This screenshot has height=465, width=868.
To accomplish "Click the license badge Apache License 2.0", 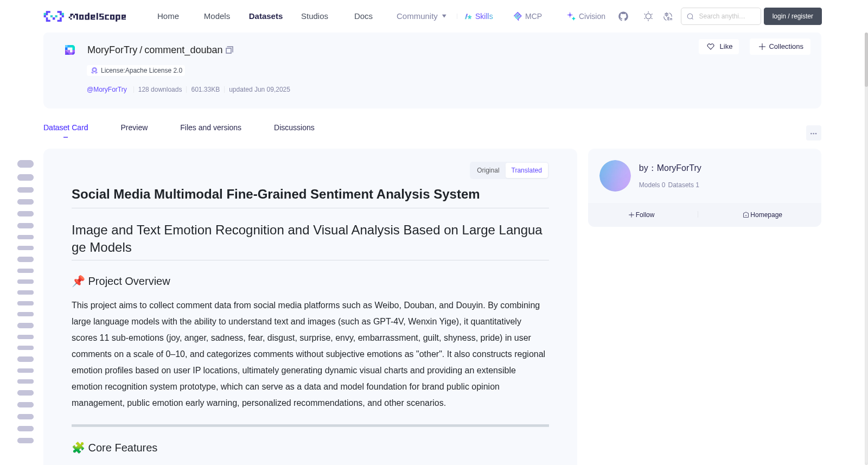I will point(136,71).
